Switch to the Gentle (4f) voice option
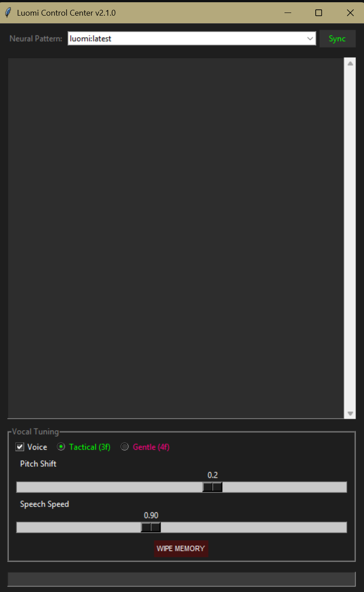Viewport: 364px width, 592px height. pyautogui.click(x=125, y=447)
